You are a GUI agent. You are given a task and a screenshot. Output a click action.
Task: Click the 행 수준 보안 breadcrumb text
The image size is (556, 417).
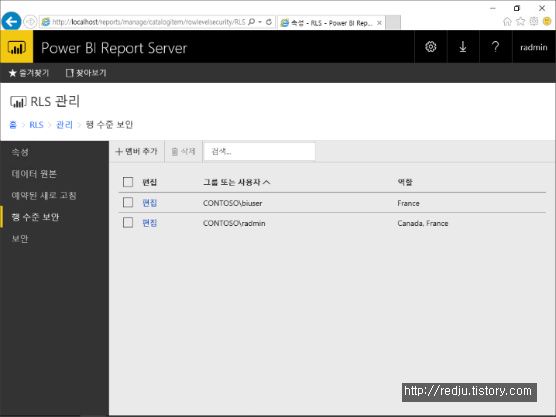point(109,124)
